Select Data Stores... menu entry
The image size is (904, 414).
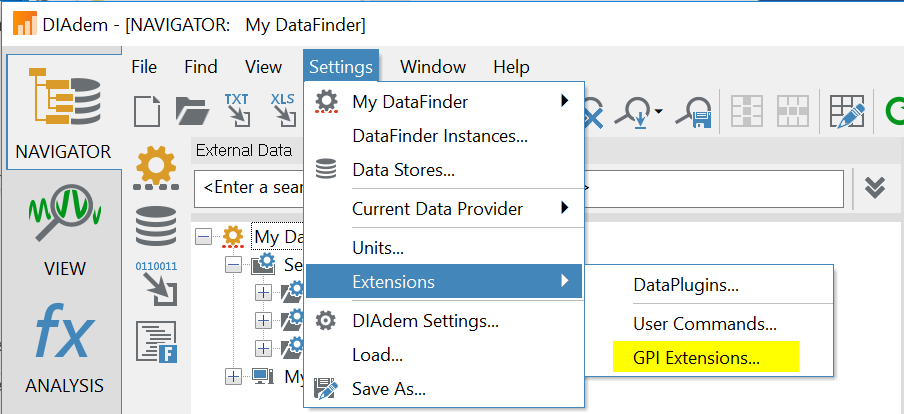(444, 170)
